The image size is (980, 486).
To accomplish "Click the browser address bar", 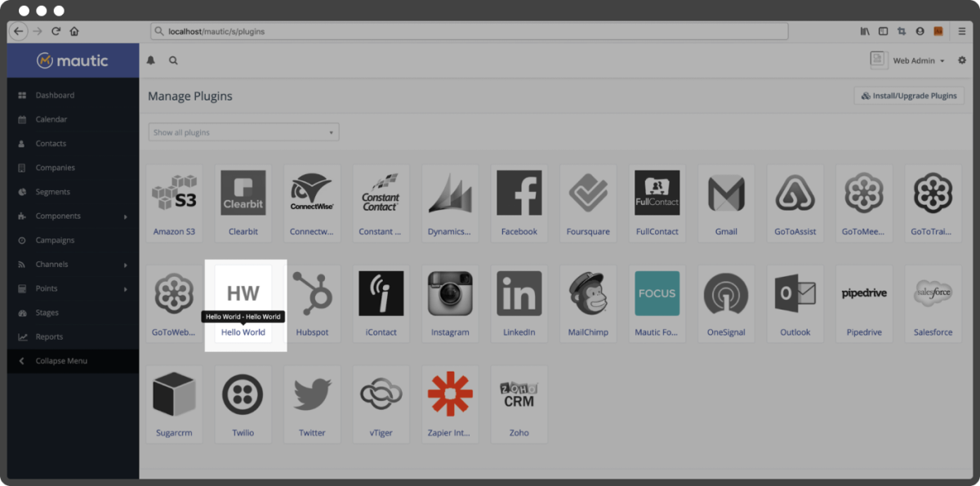I will 470,32.
